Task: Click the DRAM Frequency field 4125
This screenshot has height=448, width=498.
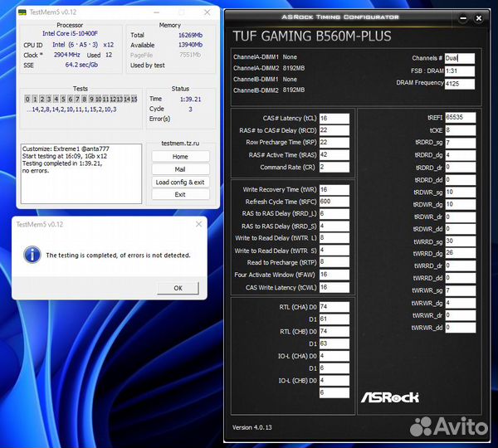Action: (460, 84)
